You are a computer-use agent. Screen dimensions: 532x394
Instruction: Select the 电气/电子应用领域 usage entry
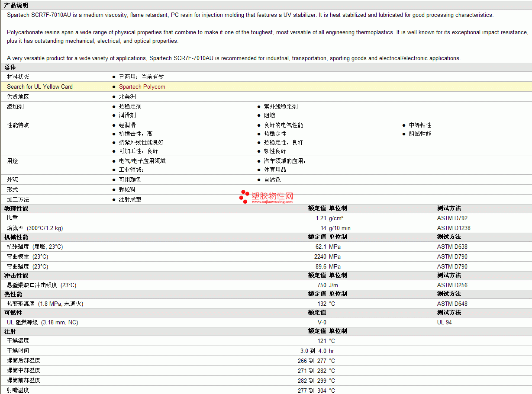tap(142, 161)
